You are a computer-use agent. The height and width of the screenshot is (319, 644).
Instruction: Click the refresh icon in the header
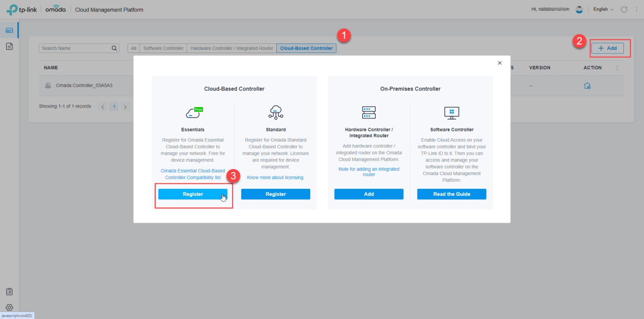[x=624, y=10]
